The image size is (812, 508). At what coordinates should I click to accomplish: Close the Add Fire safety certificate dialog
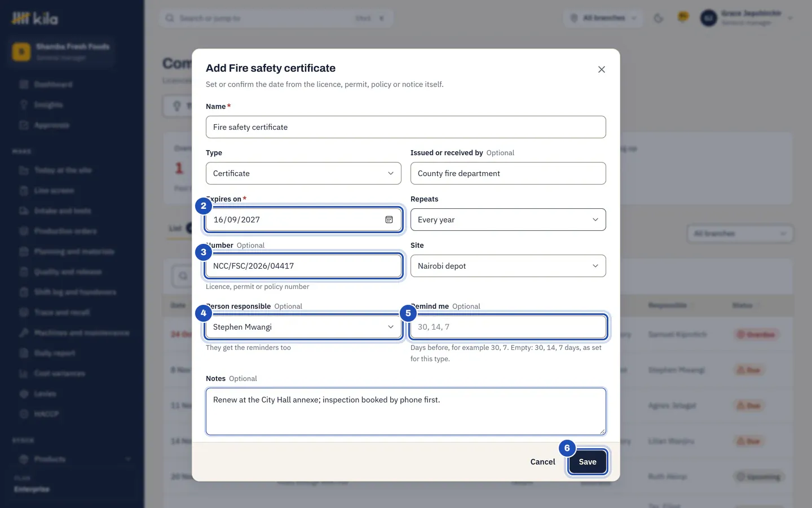[602, 69]
